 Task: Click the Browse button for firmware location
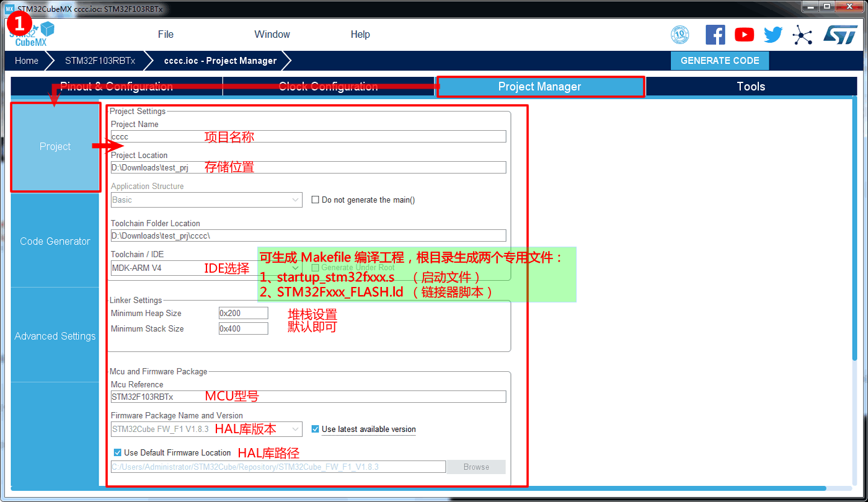476,467
